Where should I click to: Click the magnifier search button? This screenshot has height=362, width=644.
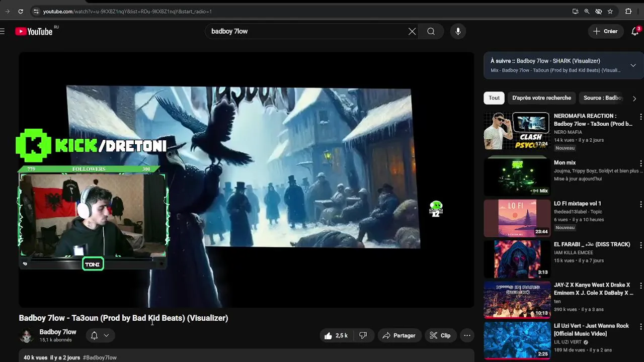point(431,31)
